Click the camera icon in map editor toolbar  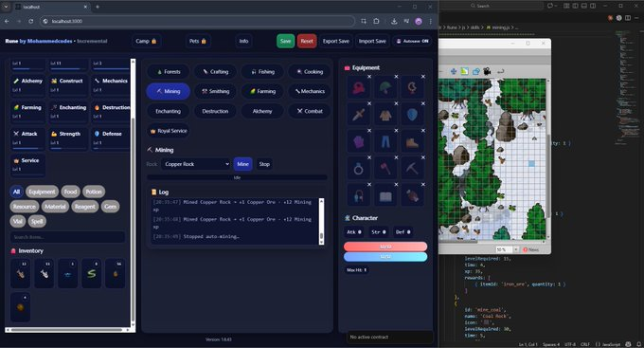coord(487,71)
